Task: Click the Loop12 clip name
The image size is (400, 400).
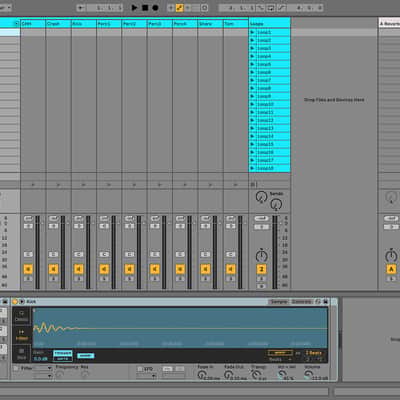Action: 265,120
